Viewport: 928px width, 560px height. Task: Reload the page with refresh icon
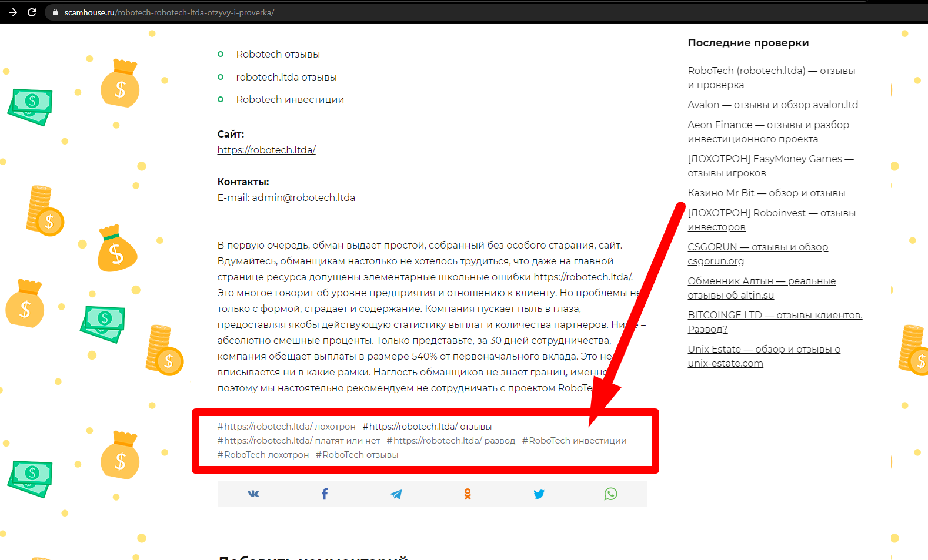tap(32, 12)
